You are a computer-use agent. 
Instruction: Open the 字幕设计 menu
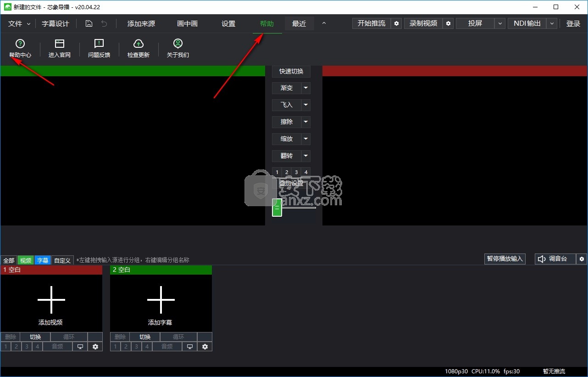(x=55, y=24)
